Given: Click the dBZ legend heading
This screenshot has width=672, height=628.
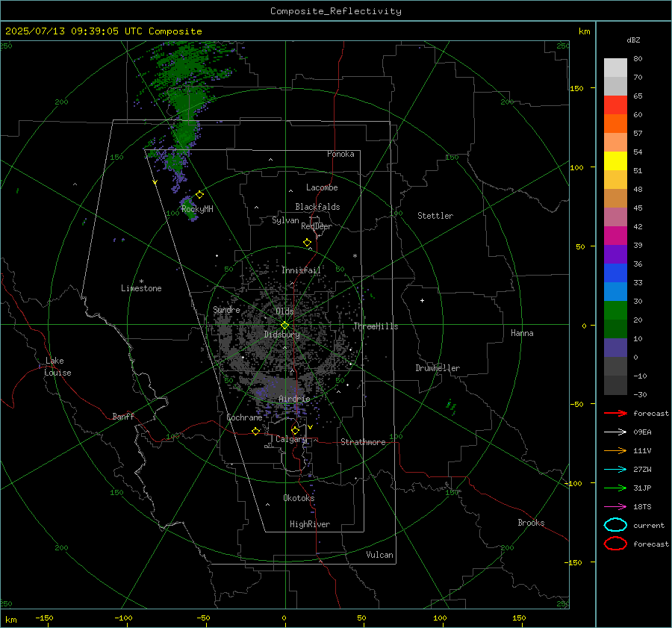Looking at the screenshot, I should tap(633, 40).
